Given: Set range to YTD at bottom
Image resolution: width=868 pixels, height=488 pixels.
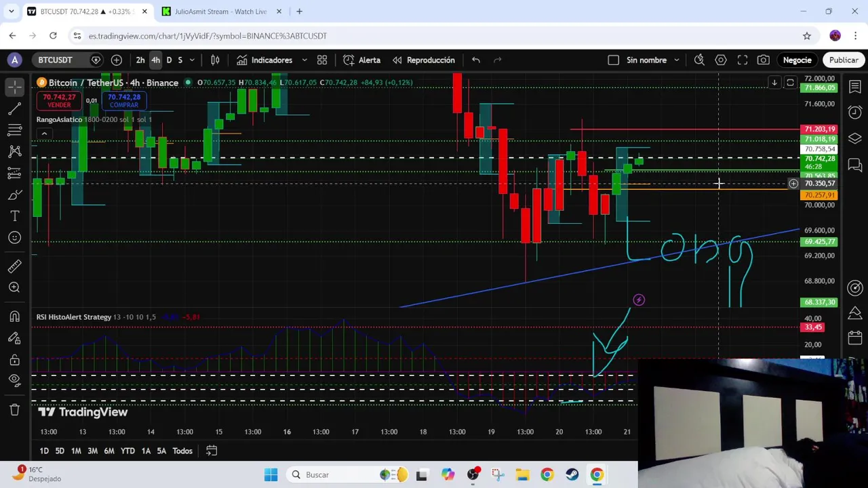Looking at the screenshot, I should click(127, 451).
